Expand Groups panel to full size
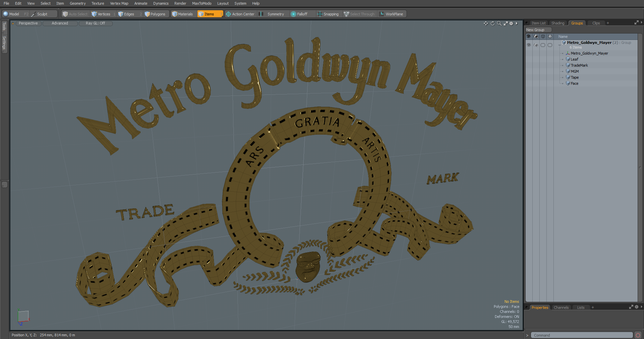 click(636, 23)
